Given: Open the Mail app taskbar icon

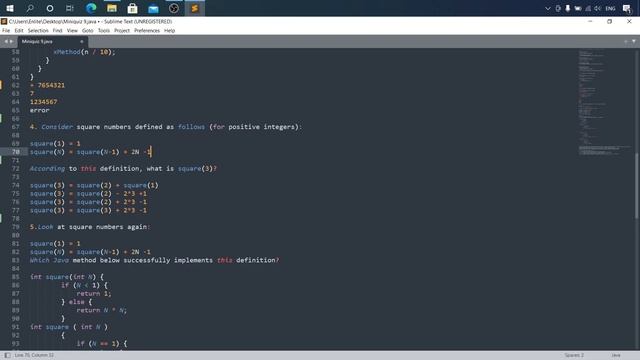Looking at the screenshot, I should click(x=153, y=8).
